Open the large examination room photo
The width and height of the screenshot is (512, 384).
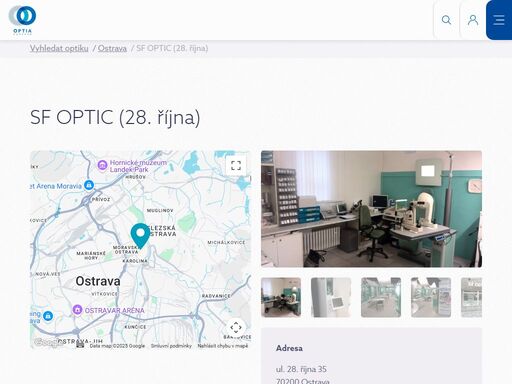point(371,209)
